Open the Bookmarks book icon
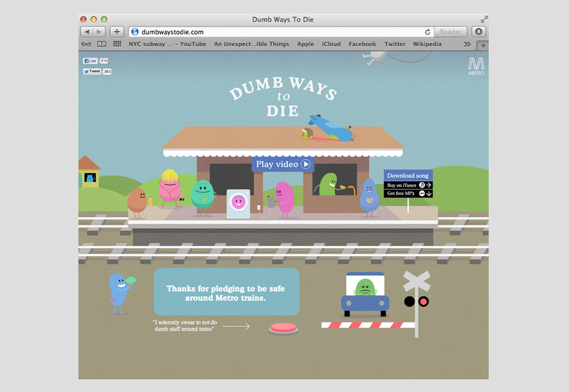The height and width of the screenshot is (392, 569). coord(102,44)
